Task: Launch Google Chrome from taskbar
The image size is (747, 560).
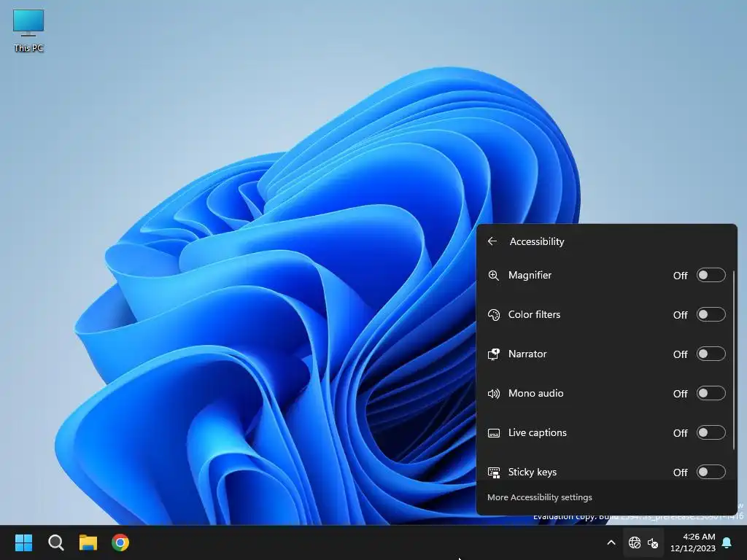Action: tap(120, 542)
